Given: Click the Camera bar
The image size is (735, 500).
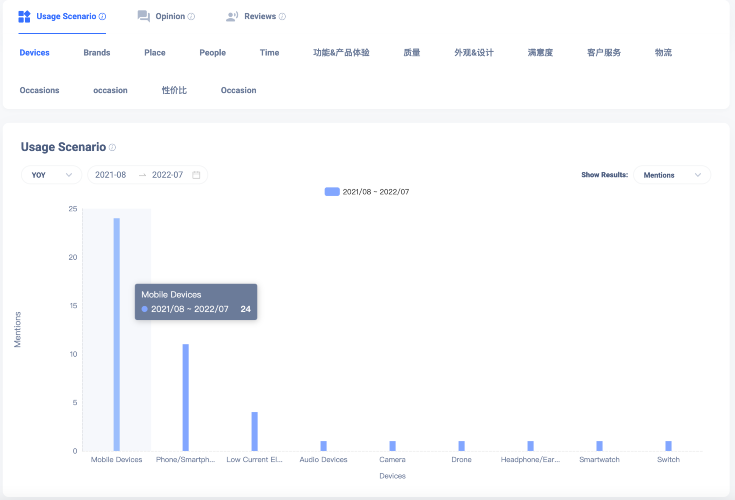Looking at the screenshot, I should [x=392, y=446].
